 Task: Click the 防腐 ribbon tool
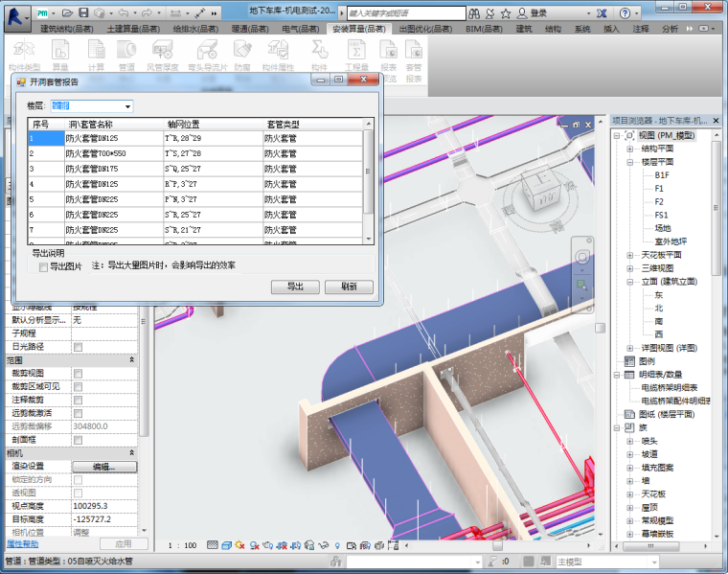[x=242, y=56]
